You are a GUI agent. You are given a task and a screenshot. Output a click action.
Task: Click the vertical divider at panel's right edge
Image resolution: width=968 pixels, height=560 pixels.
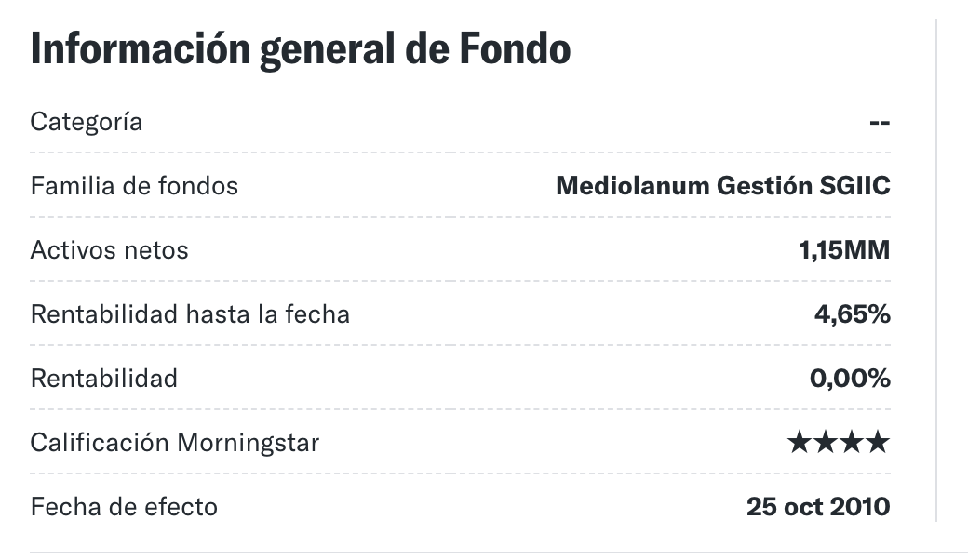[936, 270]
